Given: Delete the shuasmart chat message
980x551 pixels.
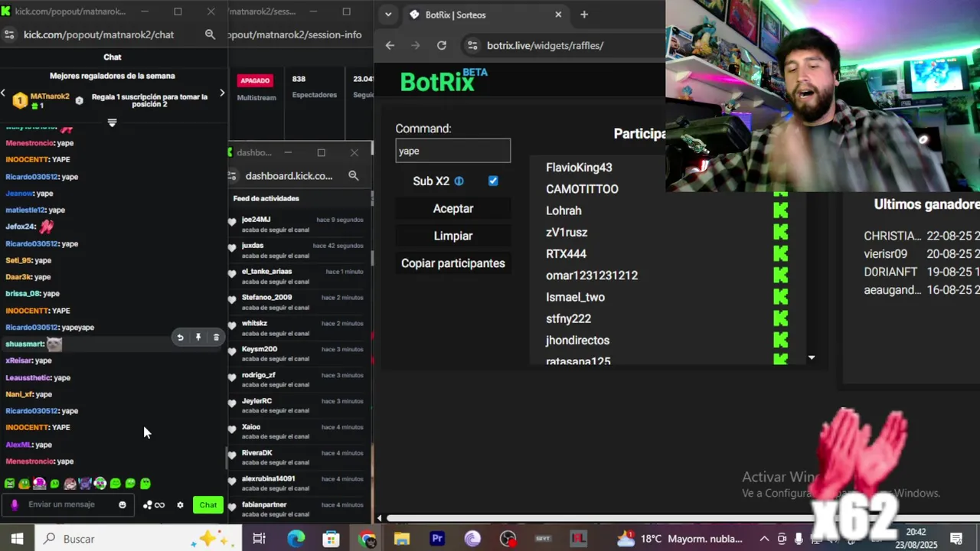Looking at the screenshot, I should pyautogui.click(x=216, y=337).
